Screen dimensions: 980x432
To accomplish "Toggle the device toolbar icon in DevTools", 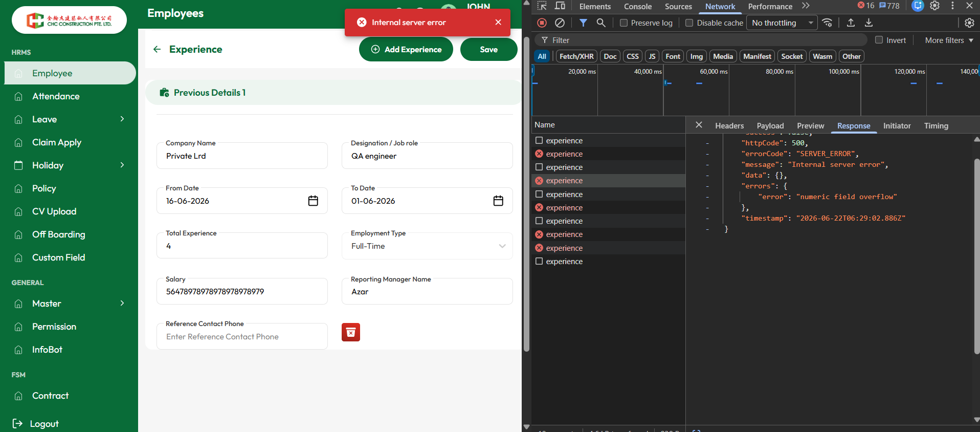I will (x=560, y=6).
